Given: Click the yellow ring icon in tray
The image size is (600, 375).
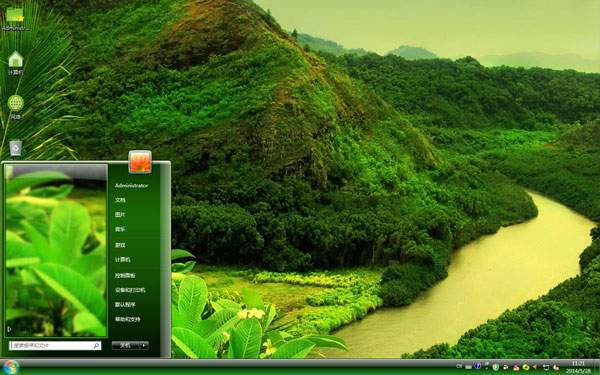Looking at the screenshot, I should coord(526,367).
